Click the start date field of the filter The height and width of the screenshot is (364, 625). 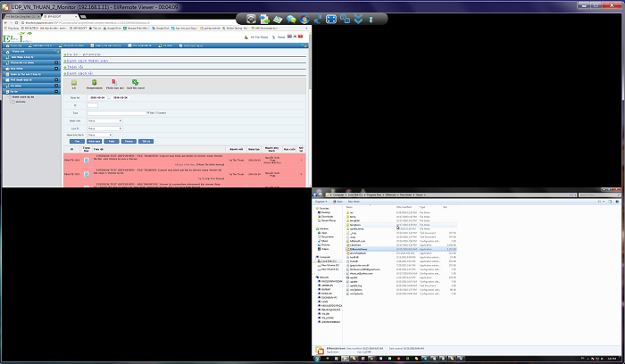[97, 97]
